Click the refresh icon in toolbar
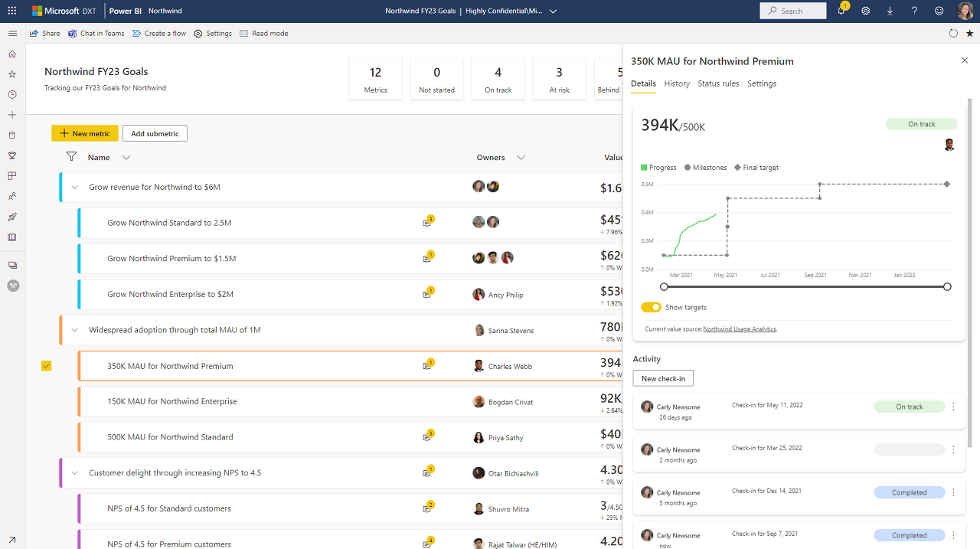Image resolution: width=980 pixels, height=549 pixels. 953,34
